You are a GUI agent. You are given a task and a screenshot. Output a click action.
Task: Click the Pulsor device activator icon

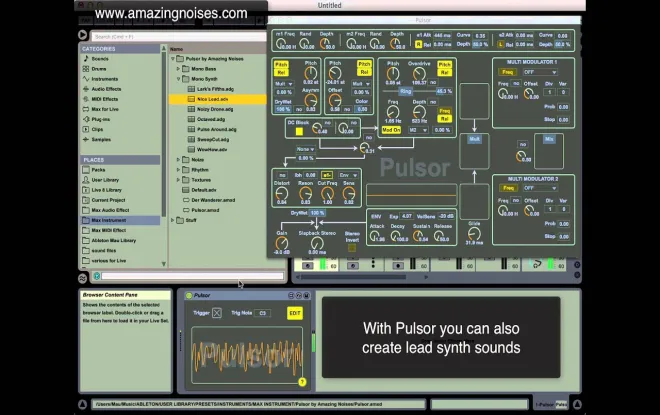189,295
